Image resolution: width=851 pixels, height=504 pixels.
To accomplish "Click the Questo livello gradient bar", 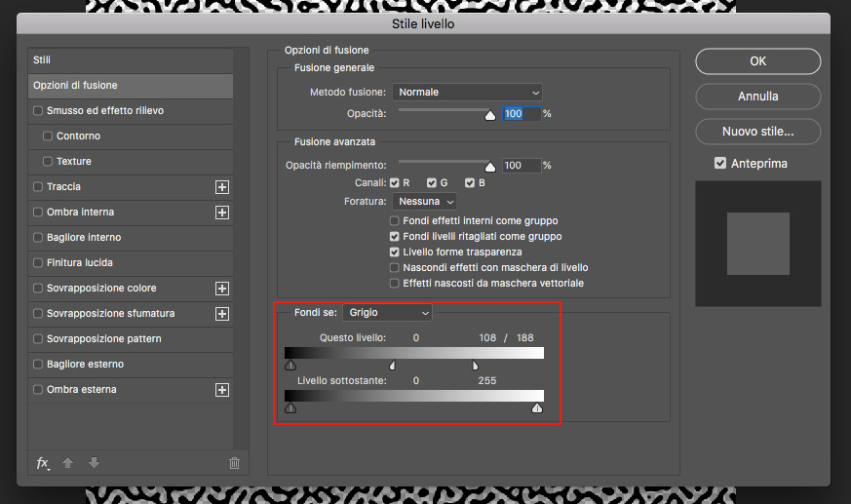I will pos(414,353).
